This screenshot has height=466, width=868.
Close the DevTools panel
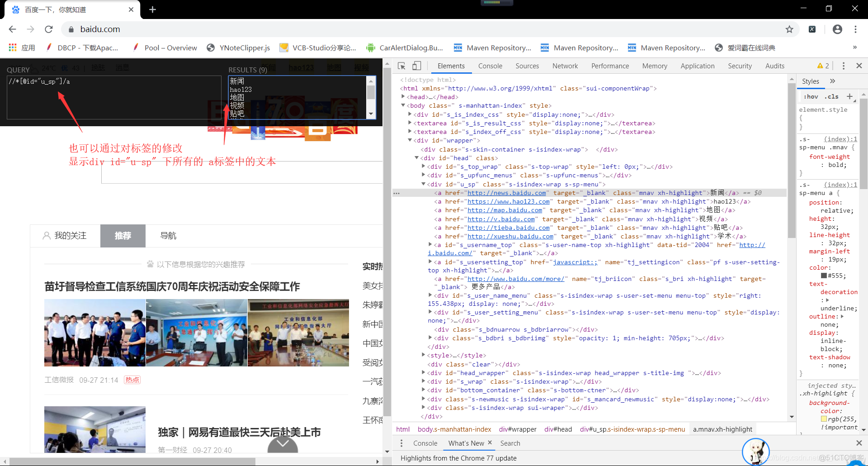[859, 66]
